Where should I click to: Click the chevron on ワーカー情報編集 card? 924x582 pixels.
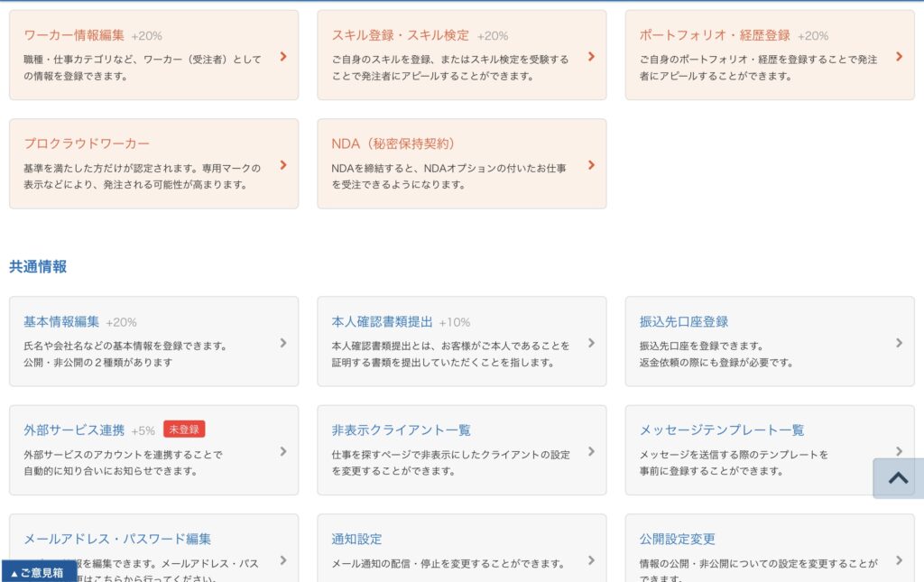283,56
